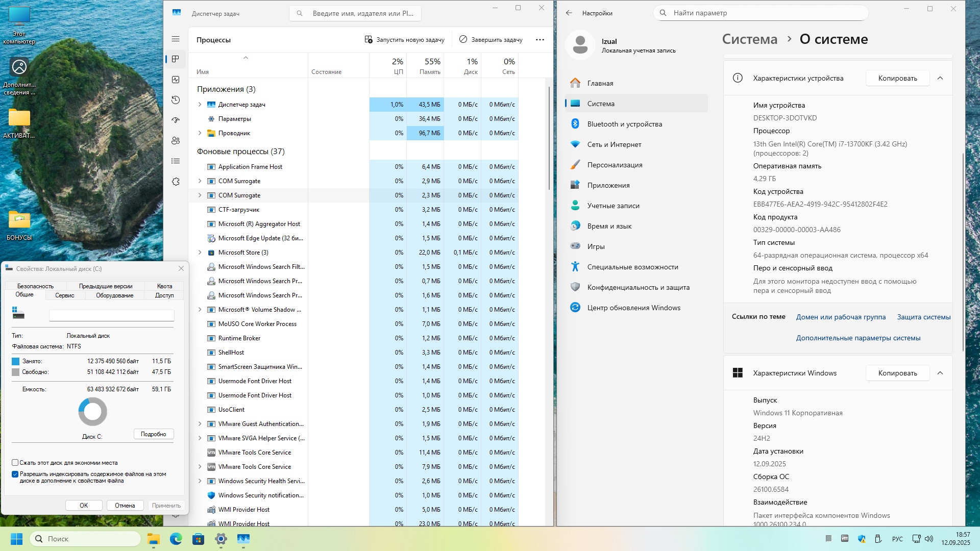
Task: Expand 'Проводник' process row
Action: [x=200, y=133]
